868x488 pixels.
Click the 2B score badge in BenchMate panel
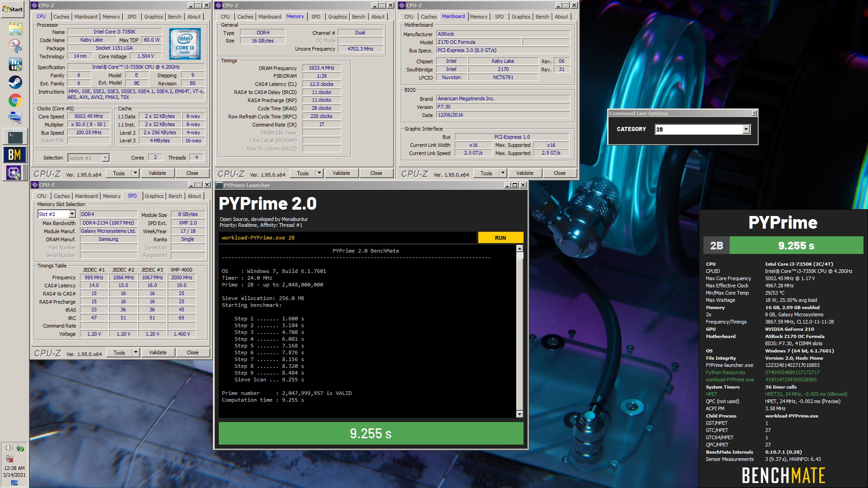(717, 245)
